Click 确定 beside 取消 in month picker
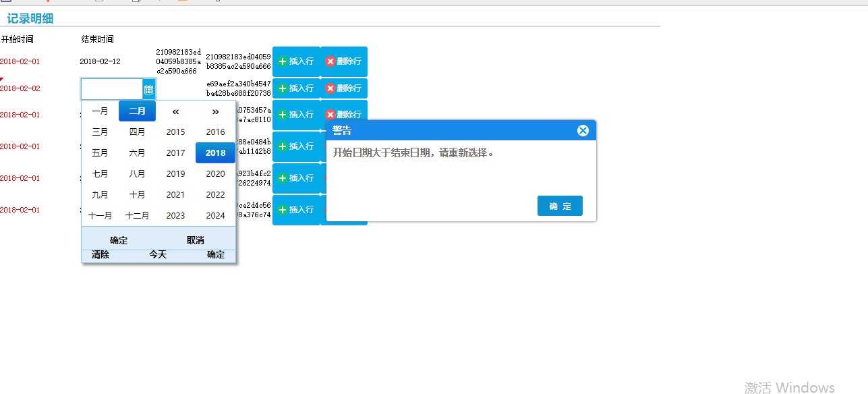 click(x=119, y=240)
